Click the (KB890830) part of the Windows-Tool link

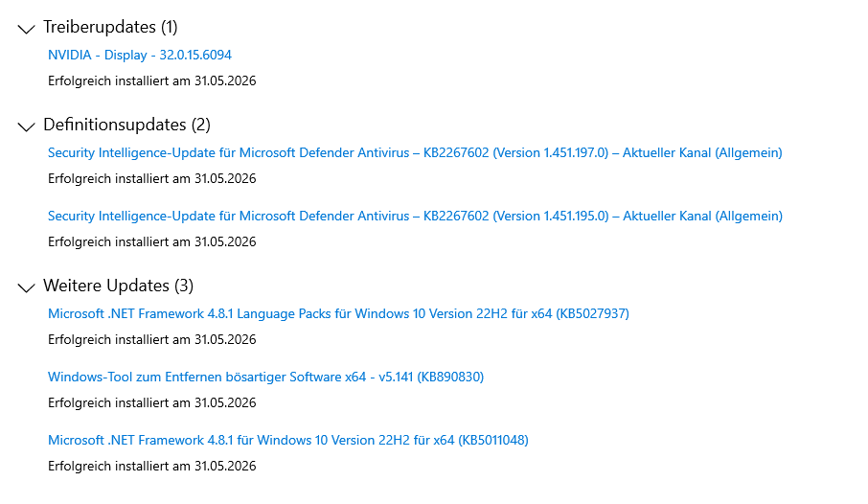point(450,378)
